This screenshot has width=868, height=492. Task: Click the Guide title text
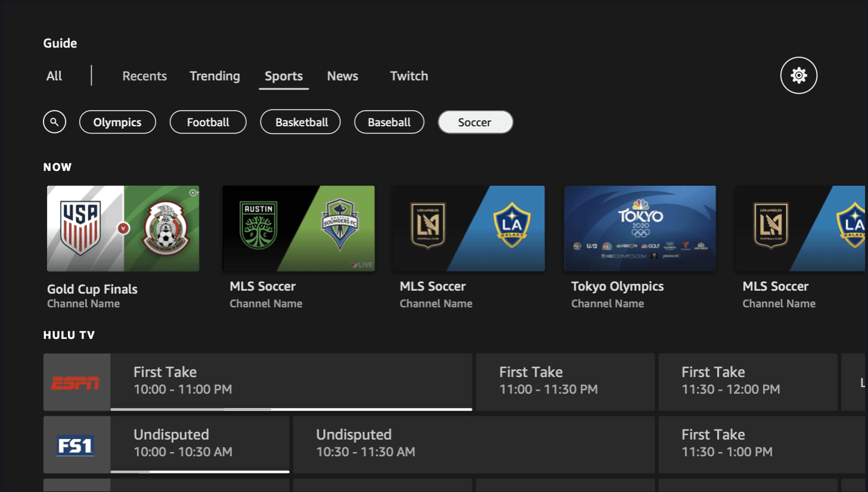(60, 43)
